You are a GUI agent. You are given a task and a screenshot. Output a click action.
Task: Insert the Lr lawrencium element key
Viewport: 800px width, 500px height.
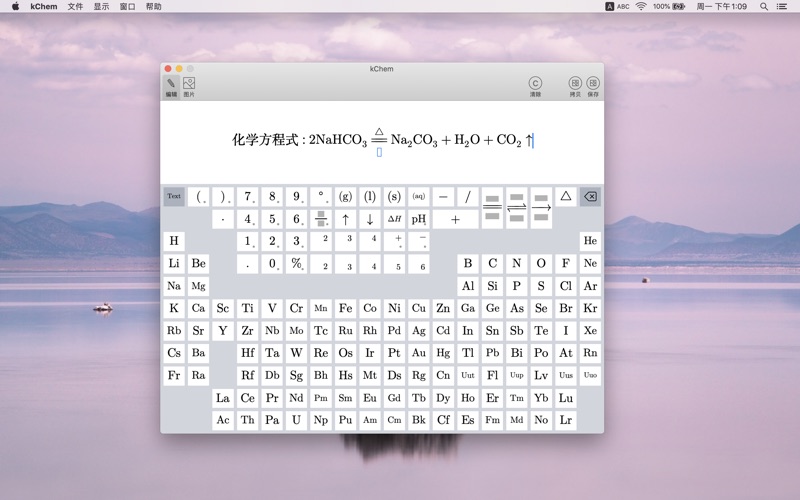[x=566, y=420]
